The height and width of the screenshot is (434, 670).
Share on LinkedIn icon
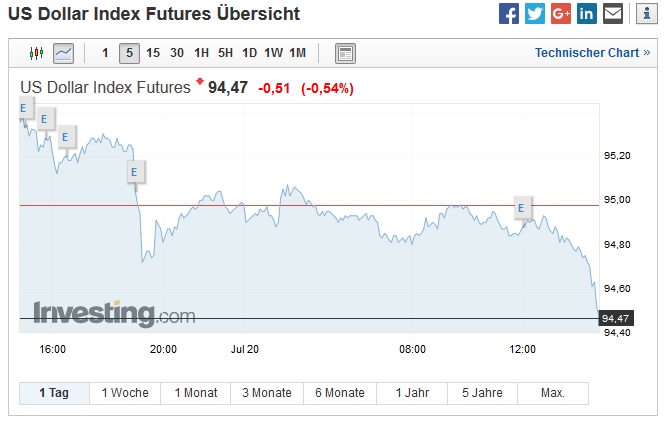click(587, 14)
